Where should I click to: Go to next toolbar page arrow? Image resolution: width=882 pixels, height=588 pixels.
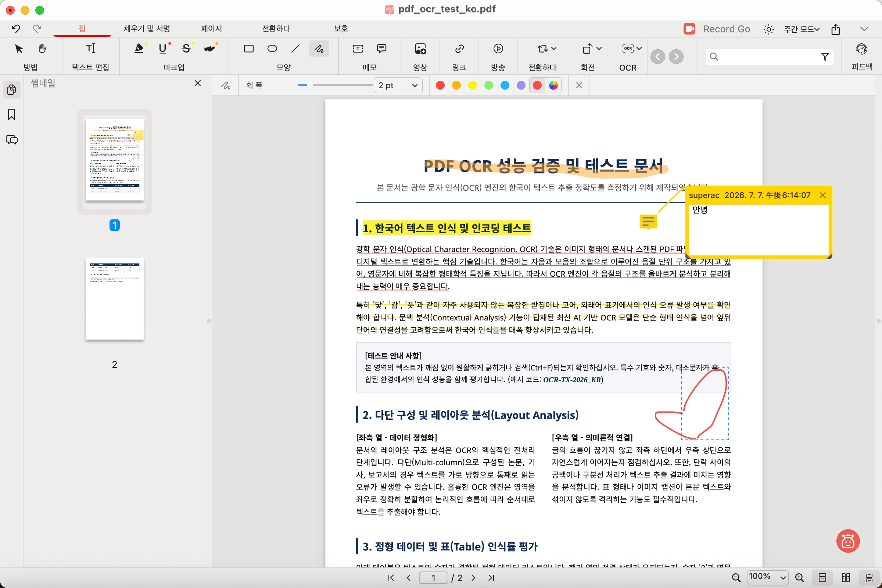(x=676, y=57)
